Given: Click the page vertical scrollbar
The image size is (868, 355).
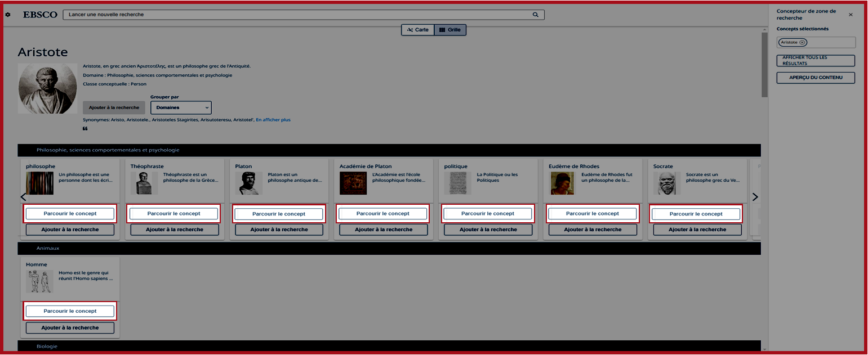Looking at the screenshot, I should coord(764,65).
